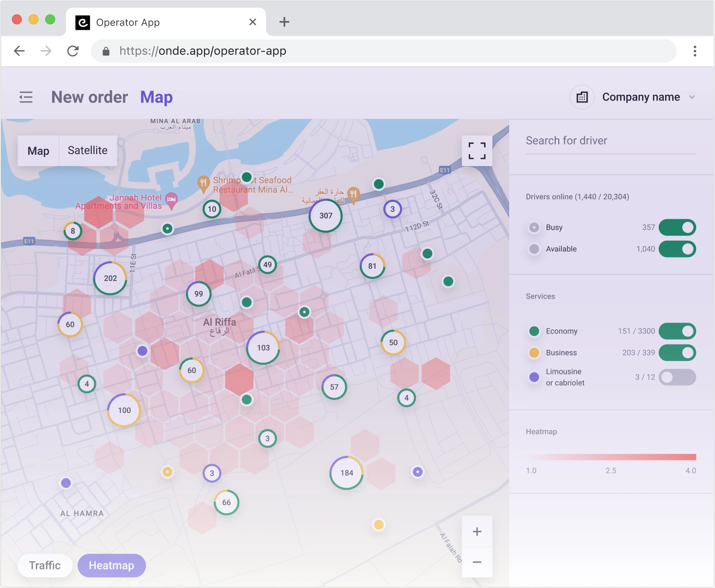Click Jannah Hotel map pin
The width and height of the screenshot is (715, 588).
(172, 198)
